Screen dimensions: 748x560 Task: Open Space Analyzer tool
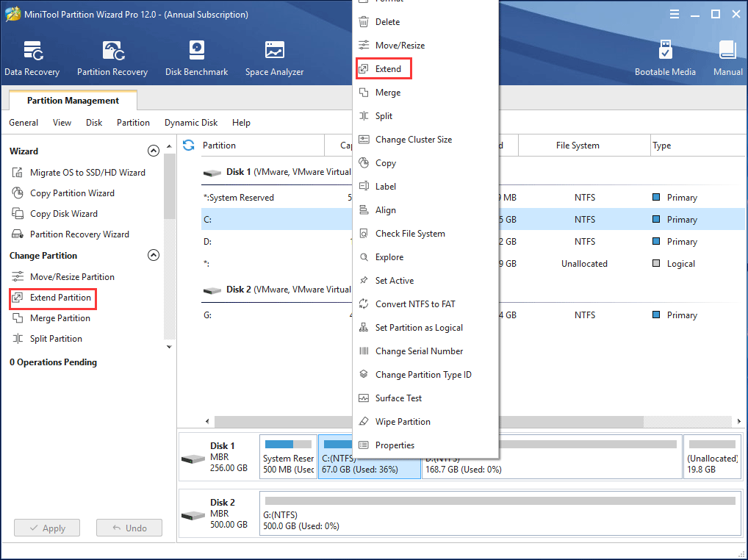(x=274, y=58)
